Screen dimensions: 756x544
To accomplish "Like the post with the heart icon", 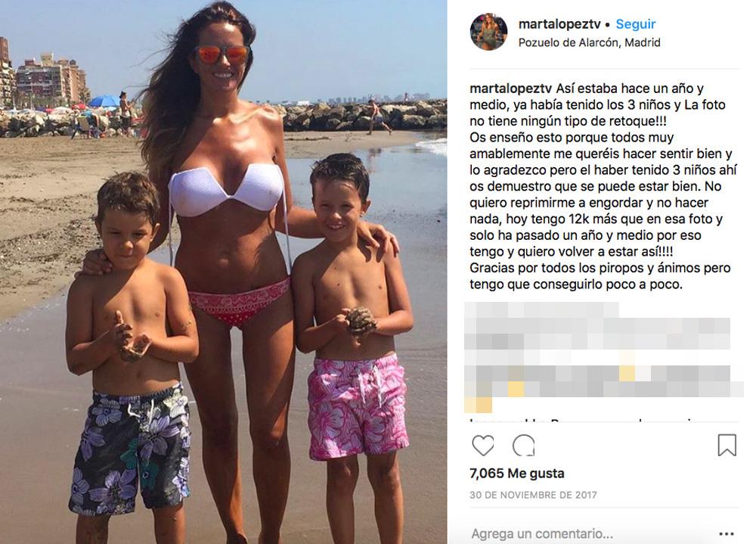I will click(x=482, y=445).
